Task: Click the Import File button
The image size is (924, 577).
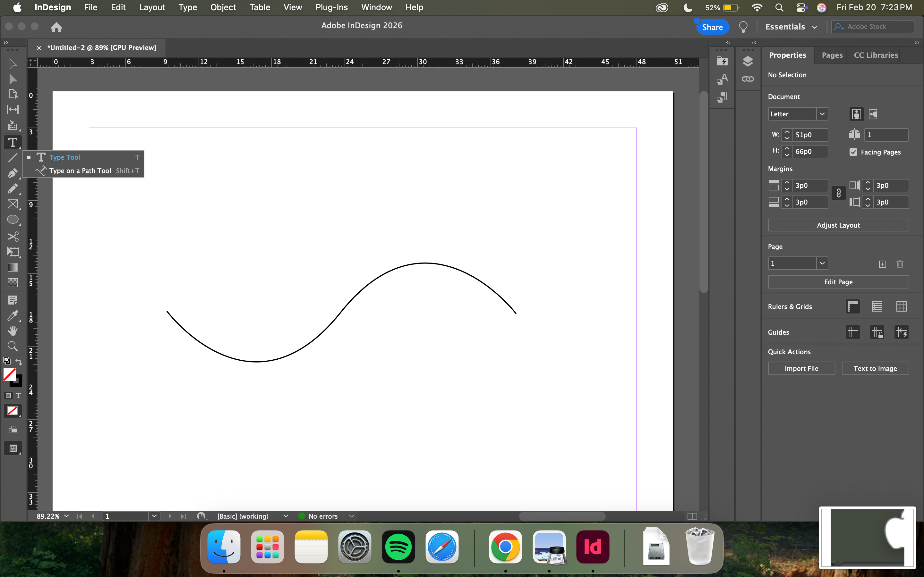Action: tap(801, 368)
